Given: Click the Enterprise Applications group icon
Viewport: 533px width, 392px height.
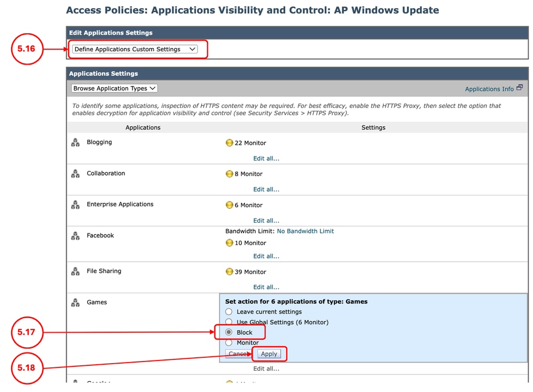Looking at the screenshot, I should 75,204.
